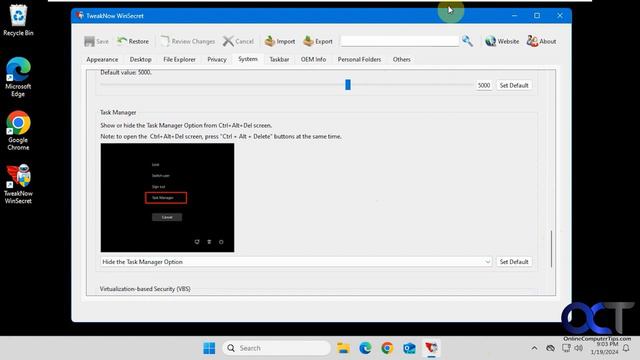Switch to the Appearance tab
The height and width of the screenshot is (360, 640).
pos(102,60)
